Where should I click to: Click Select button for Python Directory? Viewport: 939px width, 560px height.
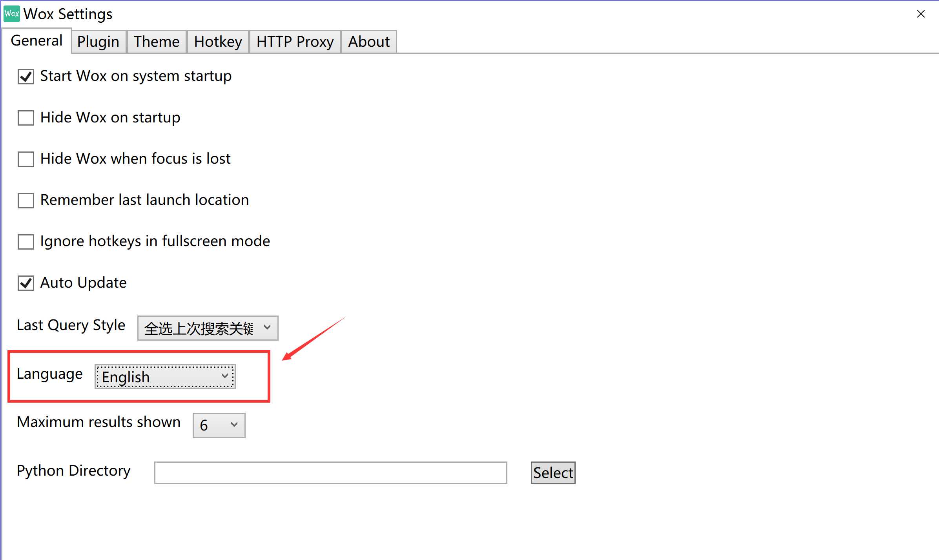point(553,473)
